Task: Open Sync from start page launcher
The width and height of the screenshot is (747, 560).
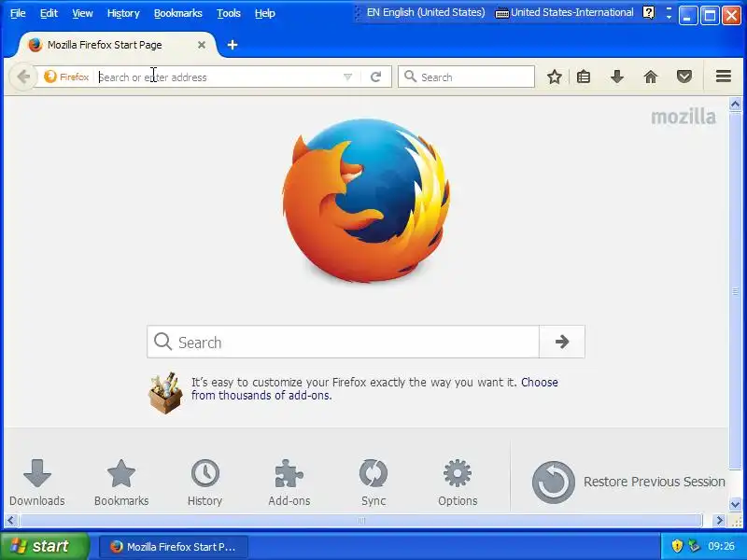Action: click(373, 482)
